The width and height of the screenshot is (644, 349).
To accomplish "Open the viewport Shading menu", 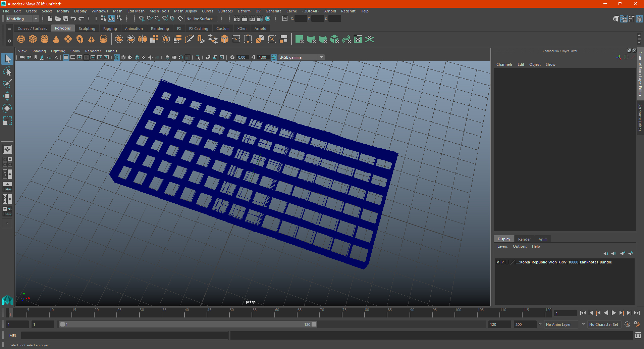I will coord(39,51).
